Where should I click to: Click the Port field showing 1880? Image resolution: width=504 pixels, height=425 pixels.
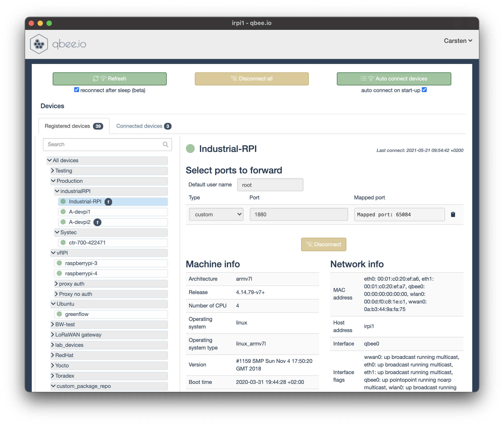(299, 215)
